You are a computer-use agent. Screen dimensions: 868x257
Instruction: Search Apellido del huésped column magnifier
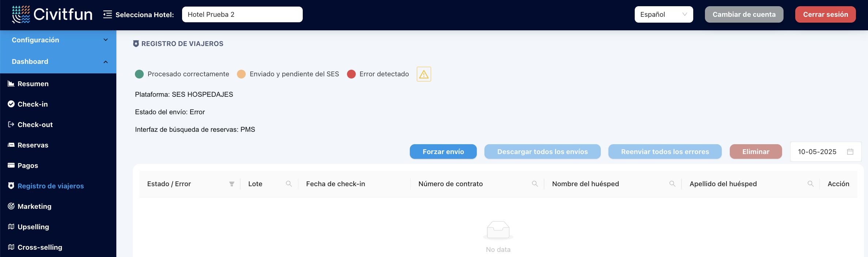point(811,184)
